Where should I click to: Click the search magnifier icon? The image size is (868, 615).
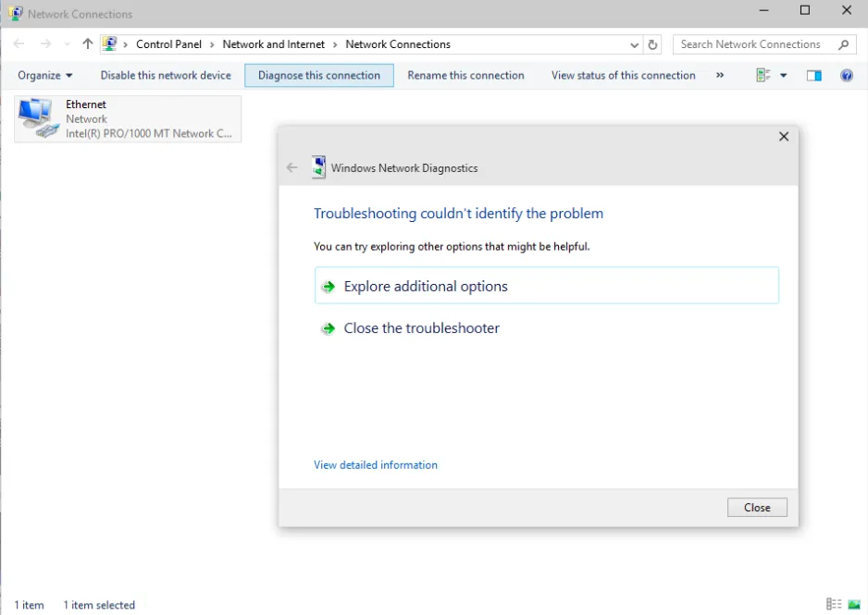coord(843,44)
